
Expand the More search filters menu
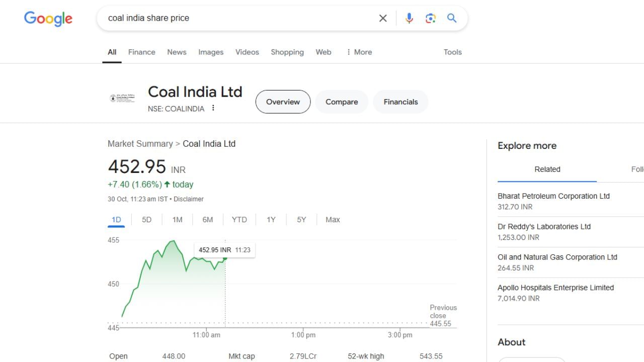click(359, 52)
